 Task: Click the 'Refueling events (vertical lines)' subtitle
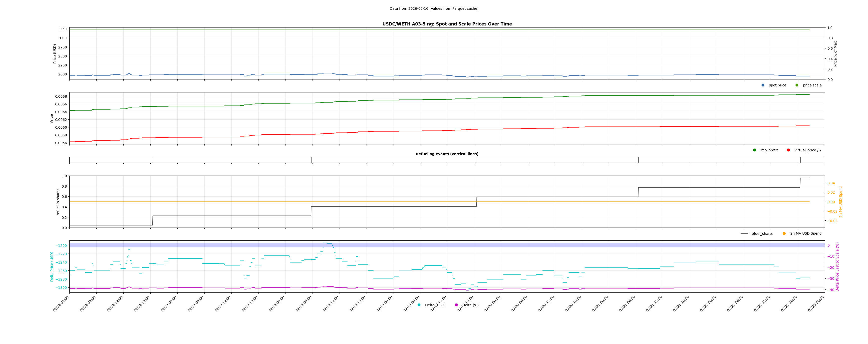pos(447,154)
